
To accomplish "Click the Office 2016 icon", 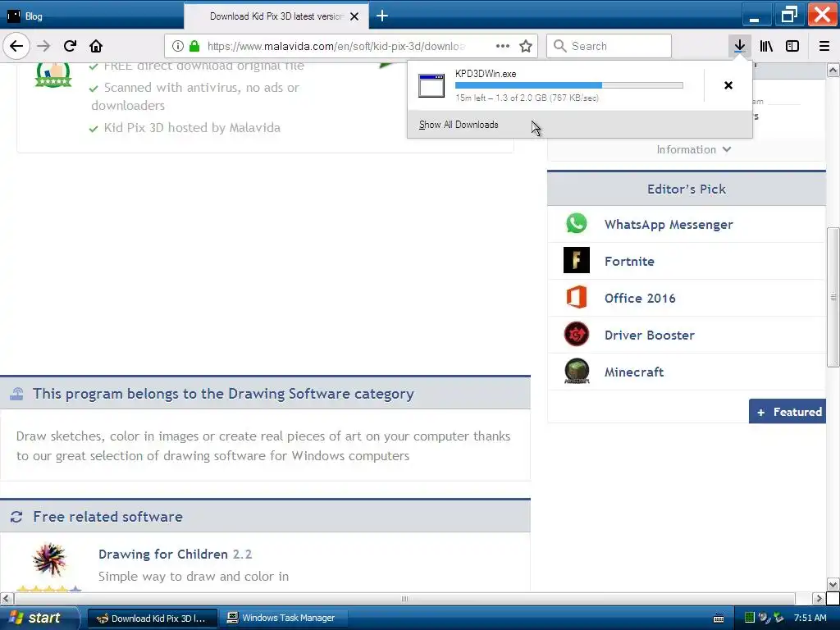I will tap(577, 297).
